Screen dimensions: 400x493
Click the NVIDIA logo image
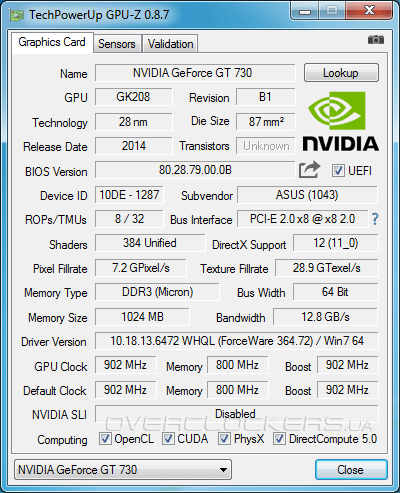(x=340, y=122)
